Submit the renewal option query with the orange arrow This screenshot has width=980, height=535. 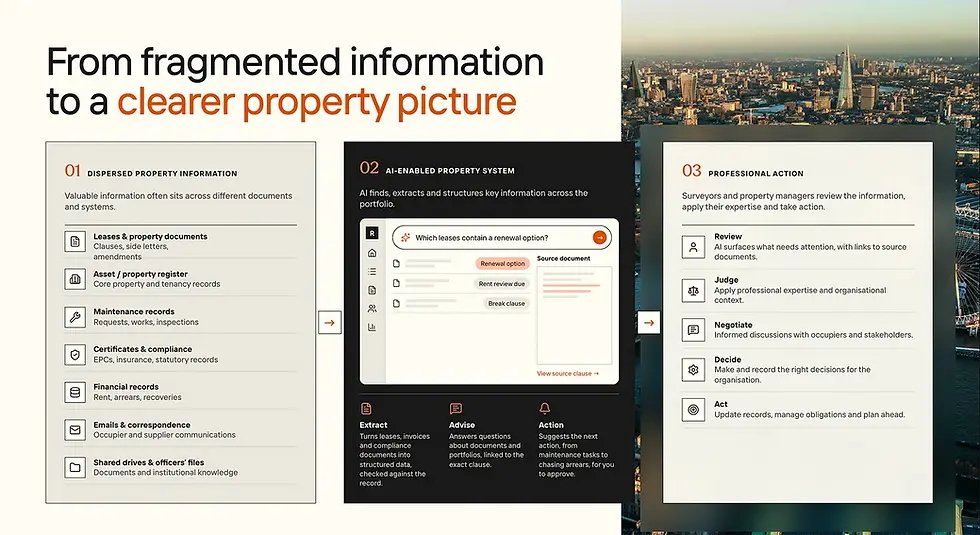(599, 238)
